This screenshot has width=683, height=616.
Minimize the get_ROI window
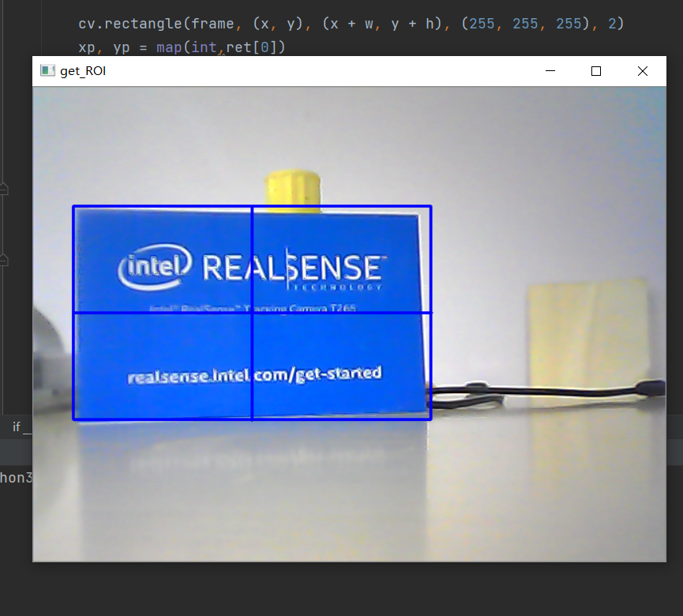pyautogui.click(x=550, y=71)
